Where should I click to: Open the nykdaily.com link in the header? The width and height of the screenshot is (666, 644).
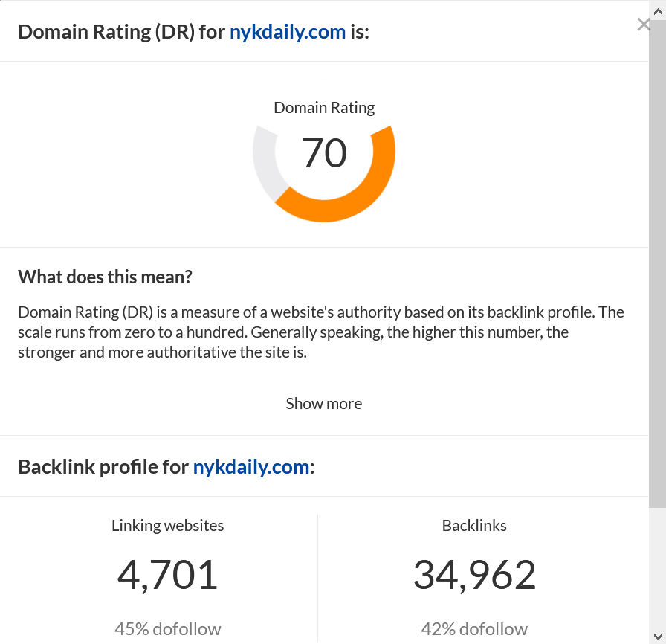pos(288,32)
